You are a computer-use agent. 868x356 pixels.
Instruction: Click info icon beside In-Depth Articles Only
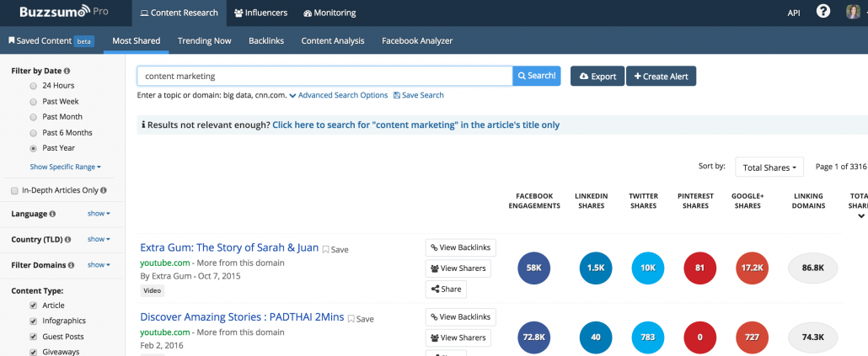coord(104,190)
